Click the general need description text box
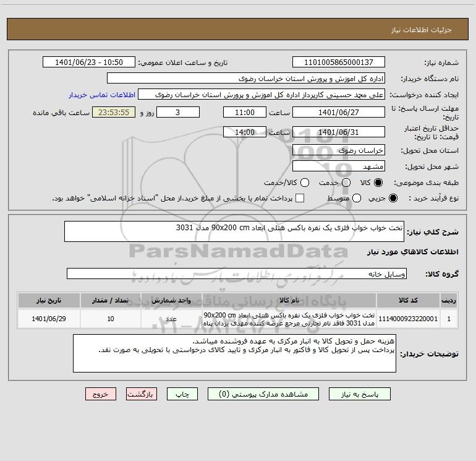Image resolution: width=476 pixels, height=461 pixels. (x=234, y=231)
